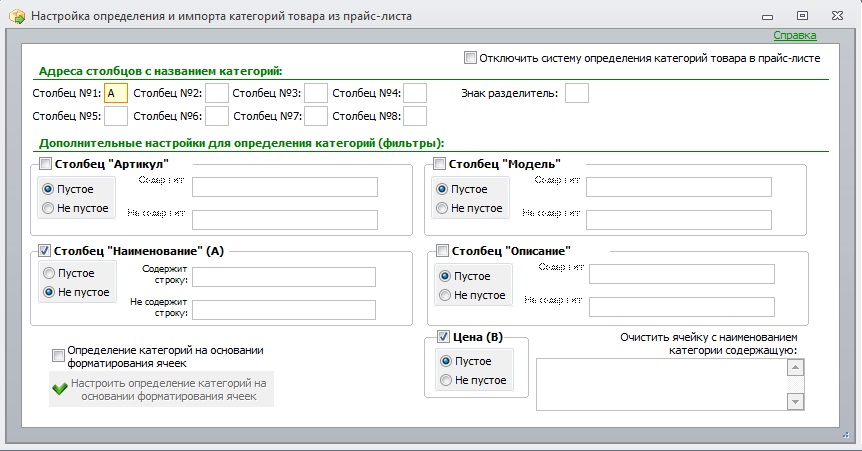Image resolution: width=862 pixels, height=451 pixels.
Task: Click the 'Содержит строку' field in Наименование
Action: (x=284, y=277)
